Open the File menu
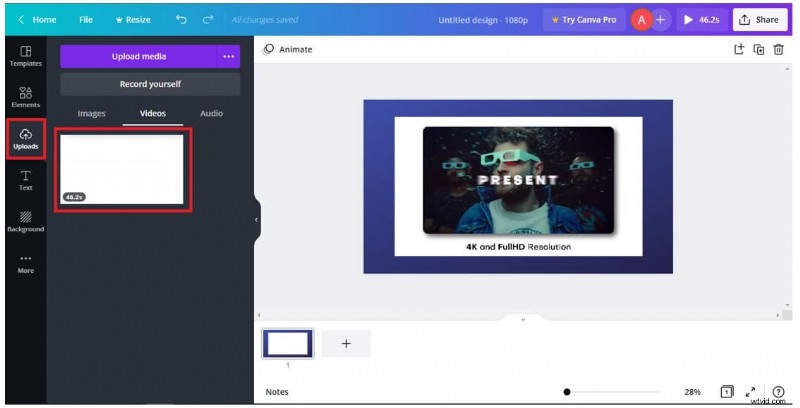Screen dimensions: 800x408 pos(86,19)
